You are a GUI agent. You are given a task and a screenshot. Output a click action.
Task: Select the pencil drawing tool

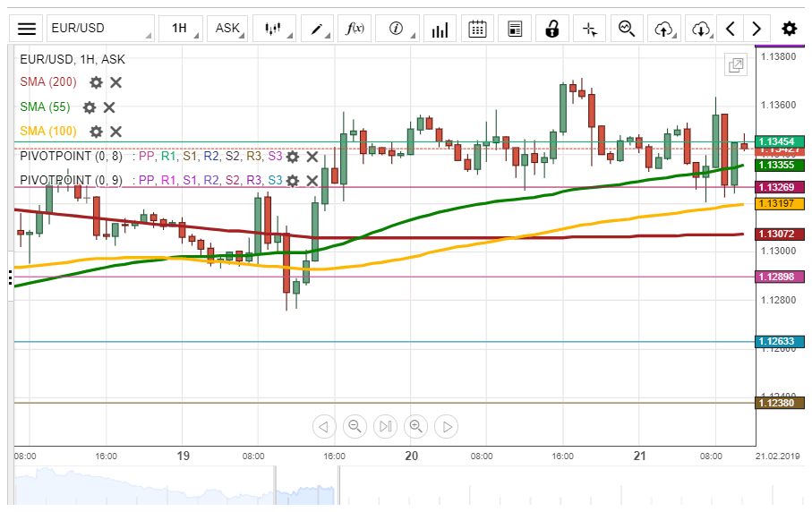click(x=315, y=29)
